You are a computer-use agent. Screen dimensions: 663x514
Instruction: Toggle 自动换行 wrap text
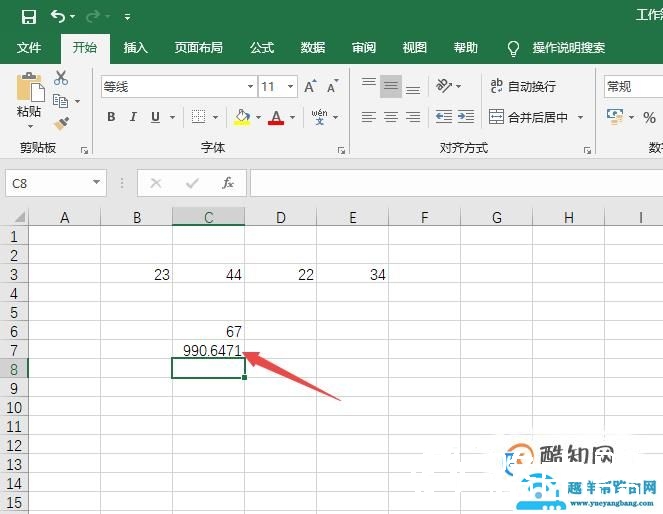click(x=523, y=86)
